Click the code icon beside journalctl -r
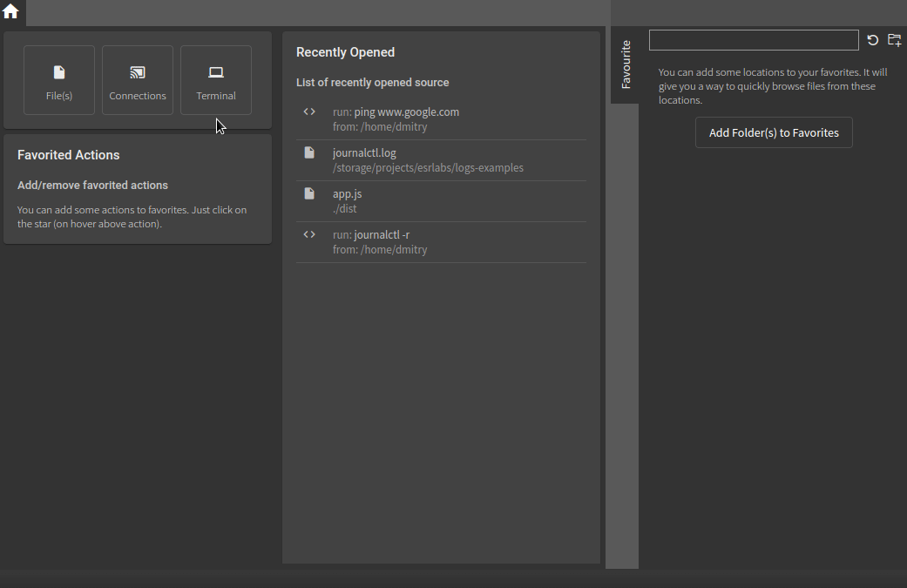 tap(309, 234)
